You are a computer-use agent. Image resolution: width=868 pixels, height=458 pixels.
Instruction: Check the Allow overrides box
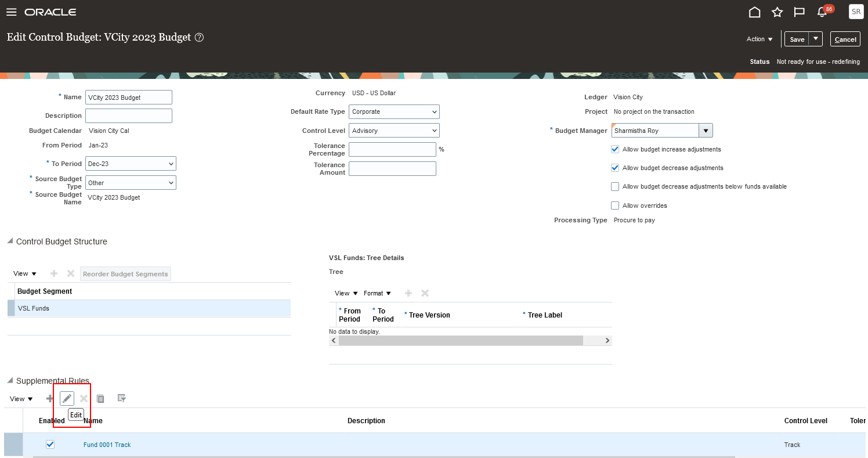615,205
